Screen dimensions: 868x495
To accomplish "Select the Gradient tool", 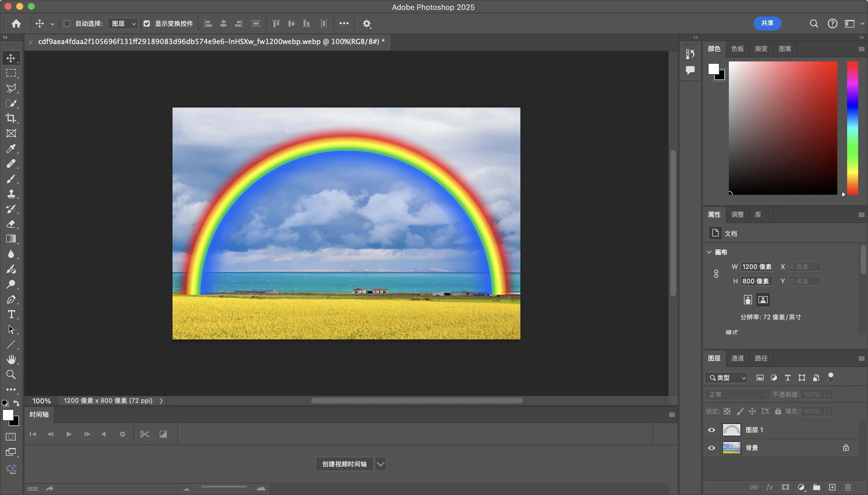I will [11, 239].
